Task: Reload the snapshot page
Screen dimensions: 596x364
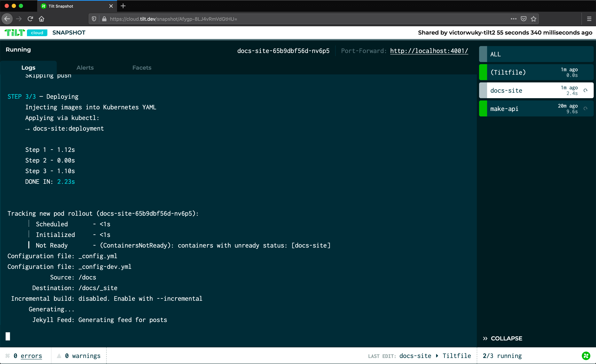Action: pyautogui.click(x=30, y=19)
